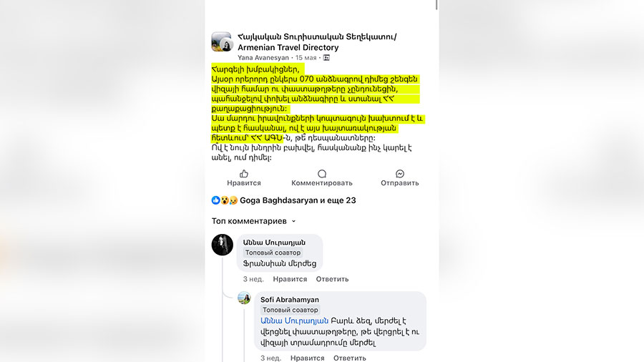Image resolution: width=644 pixels, height=362 pixels.
Task: Click the group privacy icon beside 15 мая
Action: tap(326, 58)
